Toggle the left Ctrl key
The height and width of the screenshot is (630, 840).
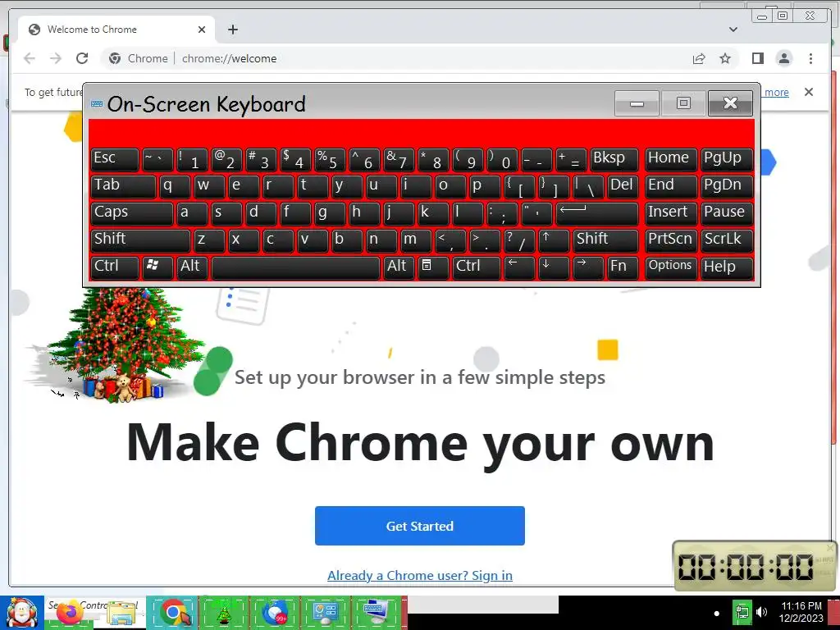point(115,267)
